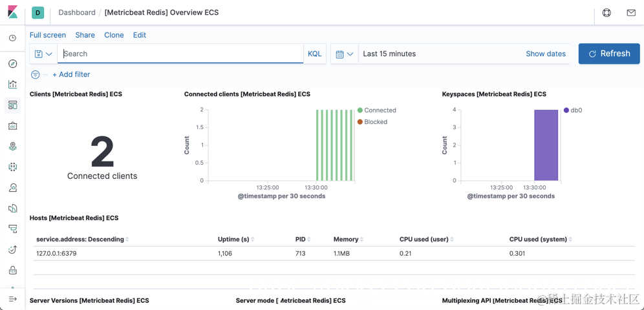
Task: Open the Recently viewed clock icon
Action: point(13,38)
